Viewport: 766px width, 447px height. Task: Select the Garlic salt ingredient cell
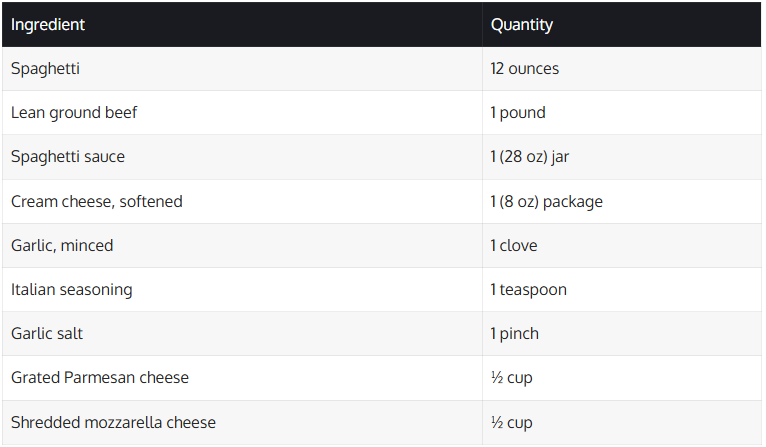47,333
